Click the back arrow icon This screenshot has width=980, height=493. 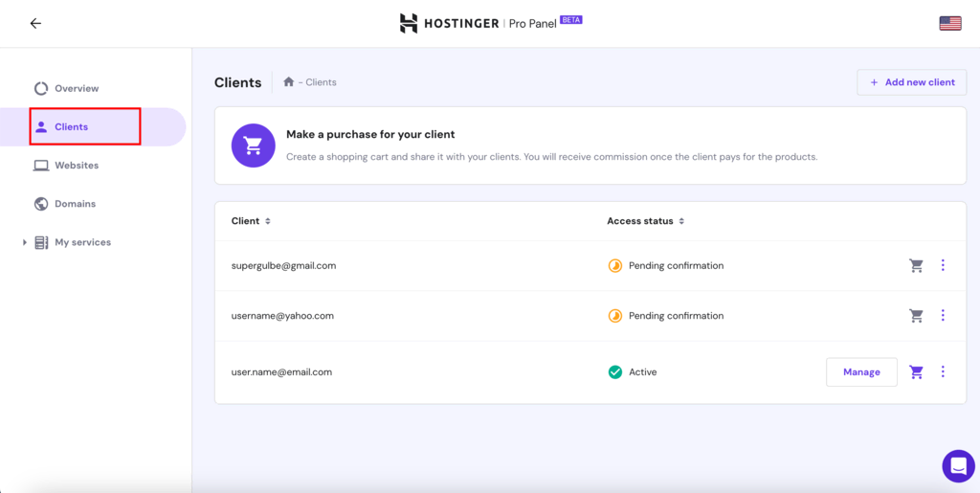[35, 23]
